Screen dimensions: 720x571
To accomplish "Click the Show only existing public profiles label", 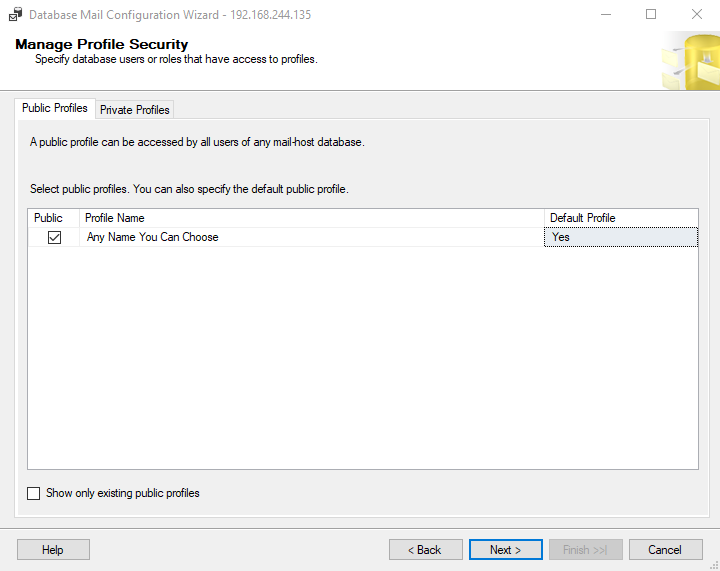I will coord(123,493).
